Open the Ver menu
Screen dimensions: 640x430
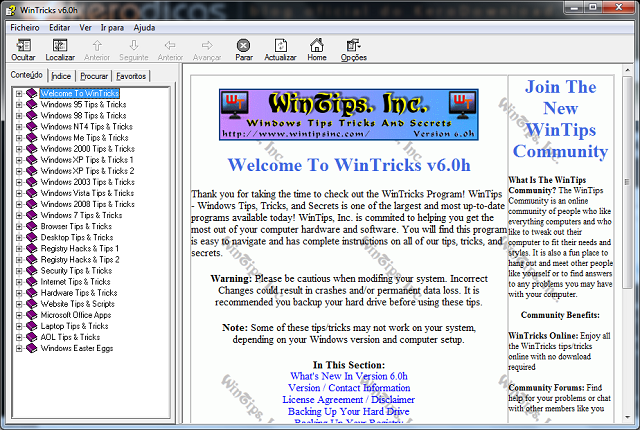pyautogui.click(x=85, y=28)
